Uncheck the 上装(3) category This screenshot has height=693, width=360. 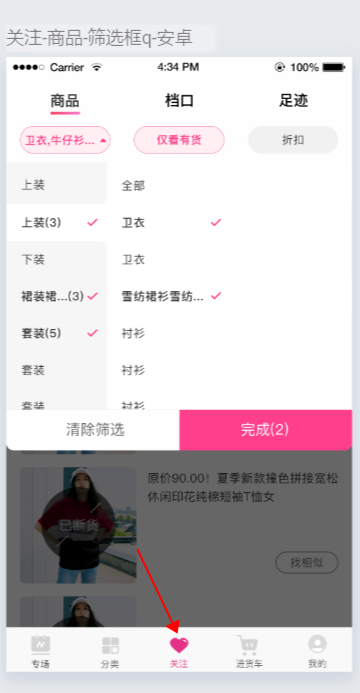point(57,223)
